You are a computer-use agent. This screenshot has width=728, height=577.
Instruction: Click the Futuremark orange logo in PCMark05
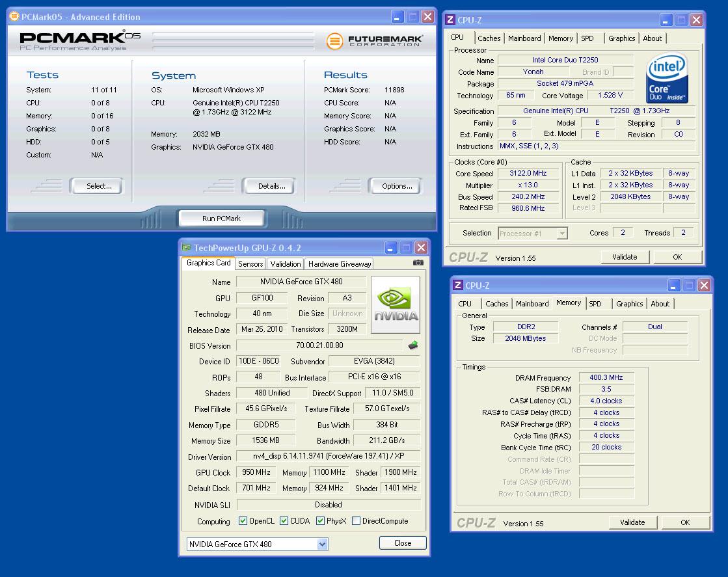(x=334, y=42)
